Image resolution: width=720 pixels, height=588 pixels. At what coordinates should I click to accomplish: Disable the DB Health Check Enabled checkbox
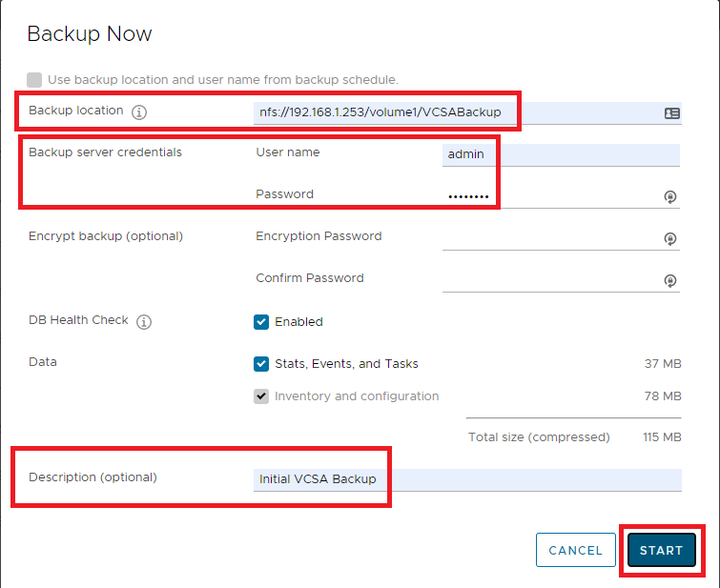click(x=261, y=322)
